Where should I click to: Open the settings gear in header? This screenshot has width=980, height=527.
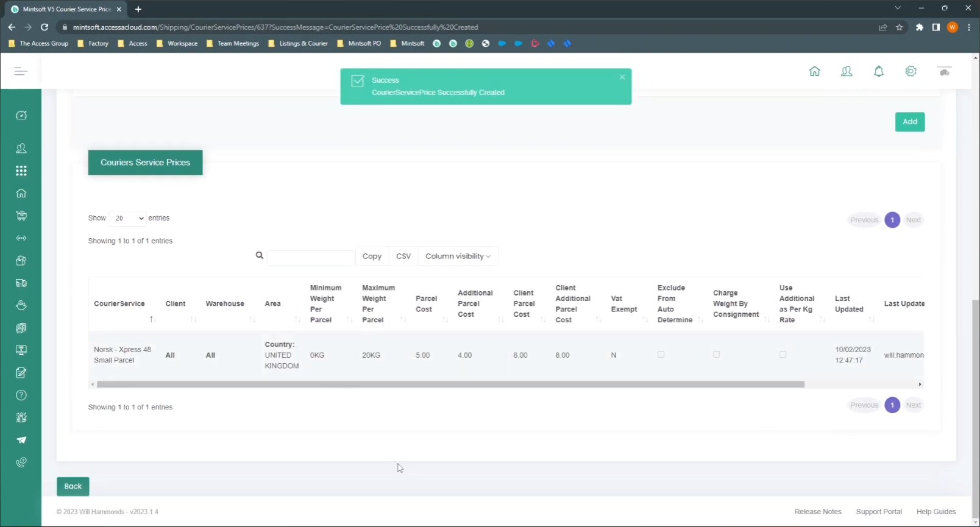(911, 71)
